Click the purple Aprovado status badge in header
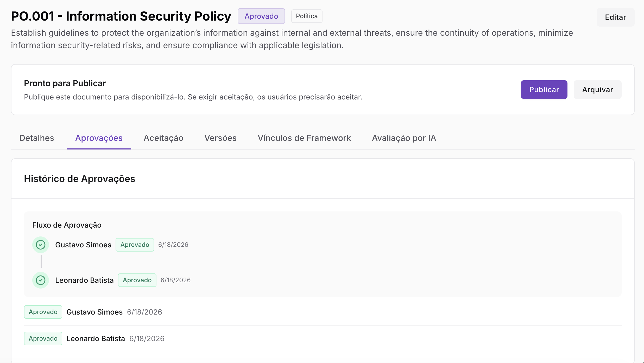Screen dimensions: 644x363 (261, 16)
